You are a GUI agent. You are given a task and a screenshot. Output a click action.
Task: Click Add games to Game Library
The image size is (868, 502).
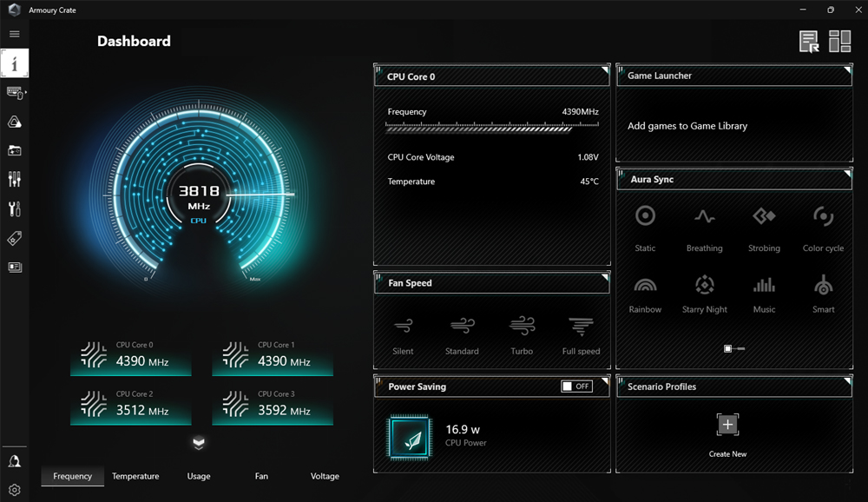click(687, 126)
